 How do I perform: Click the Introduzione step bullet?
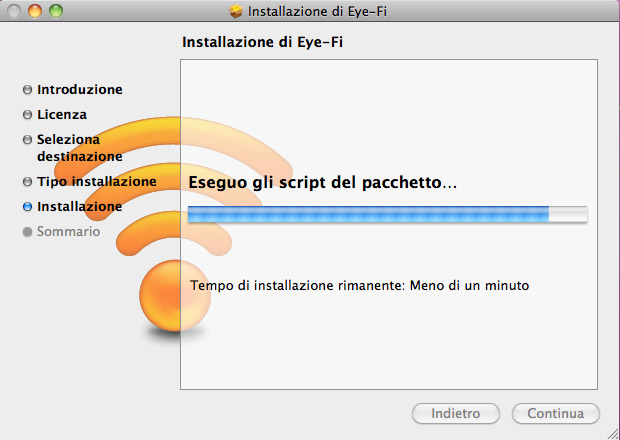click(x=27, y=90)
